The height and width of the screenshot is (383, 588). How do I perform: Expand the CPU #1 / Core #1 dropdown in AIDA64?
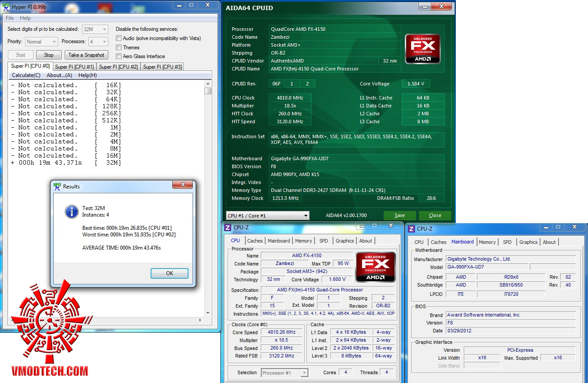click(268, 216)
